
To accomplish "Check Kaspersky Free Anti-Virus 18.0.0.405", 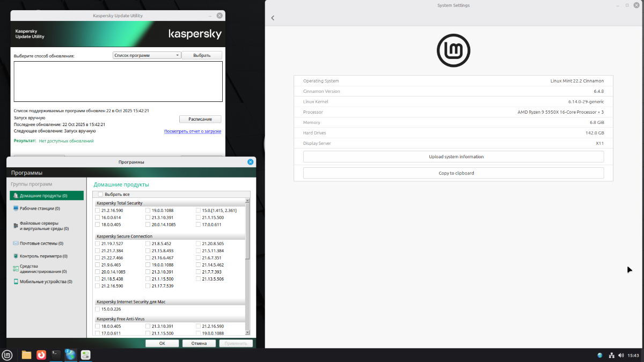I will (98, 326).
